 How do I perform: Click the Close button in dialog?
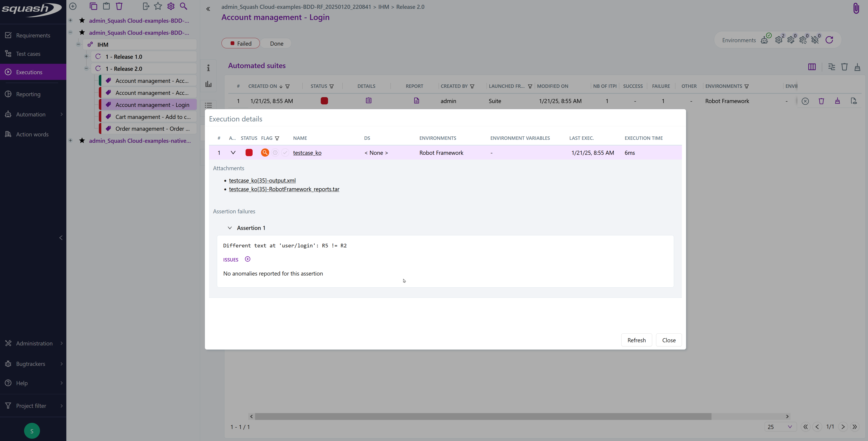(669, 340)
